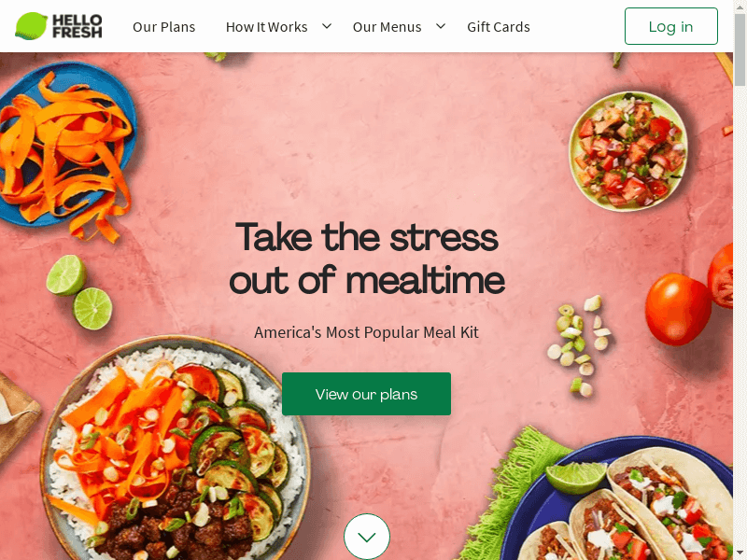Click the Take the stress out of mealtime headline

click(x=366, y=259)
